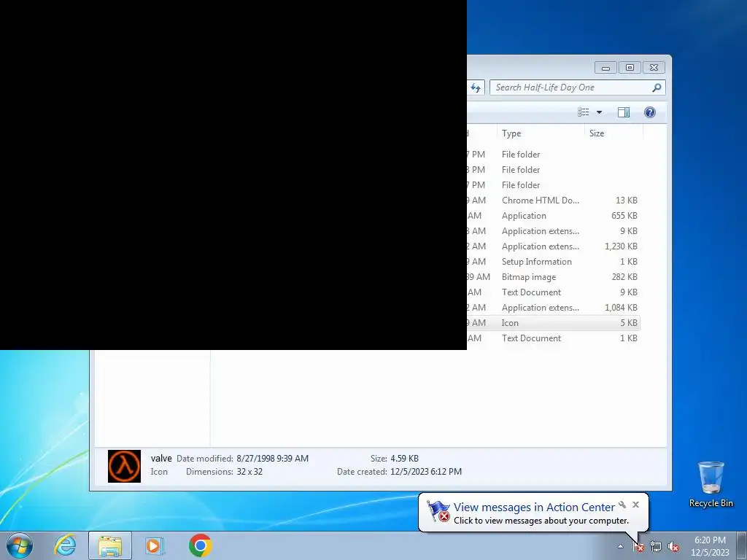This screenshot has width=747, height=560.
Task: Click the wrench icon in notification balloon
Action: pyautogui.click(x=622, y=505)
